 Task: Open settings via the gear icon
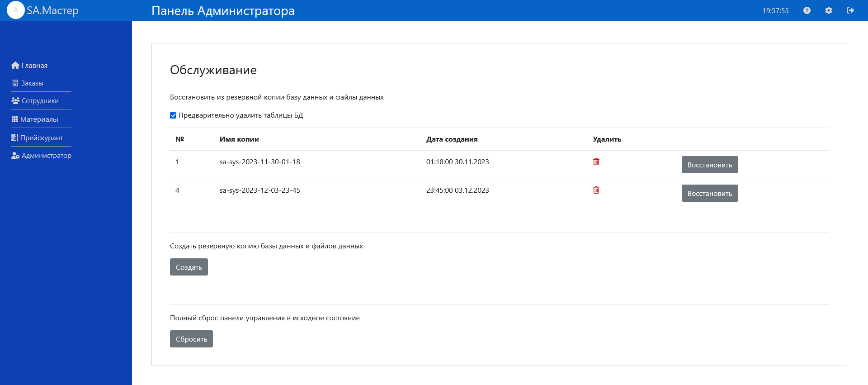(x=829, y=10)
